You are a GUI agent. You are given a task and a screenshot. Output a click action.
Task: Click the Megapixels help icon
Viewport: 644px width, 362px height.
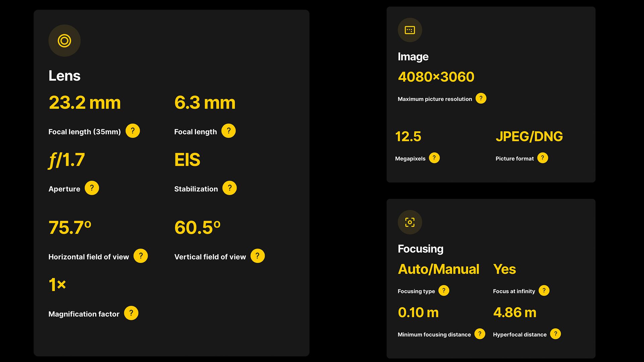434,158
